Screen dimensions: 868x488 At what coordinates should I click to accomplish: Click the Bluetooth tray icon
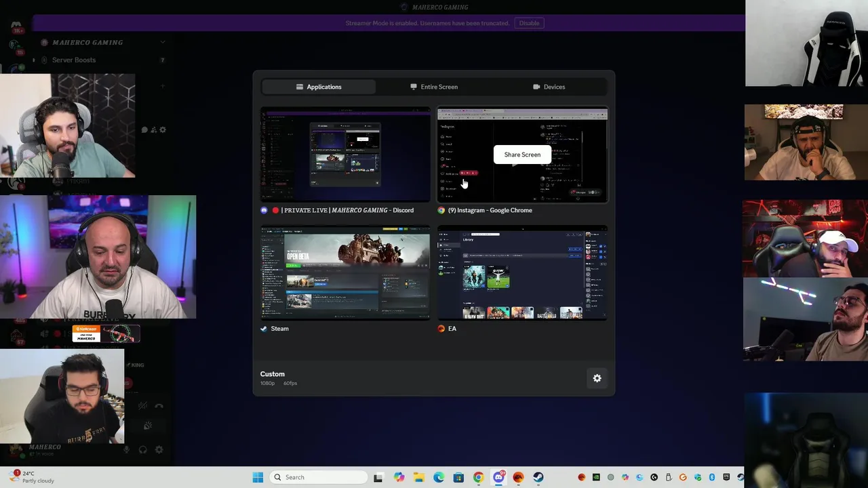click(711, 477)
